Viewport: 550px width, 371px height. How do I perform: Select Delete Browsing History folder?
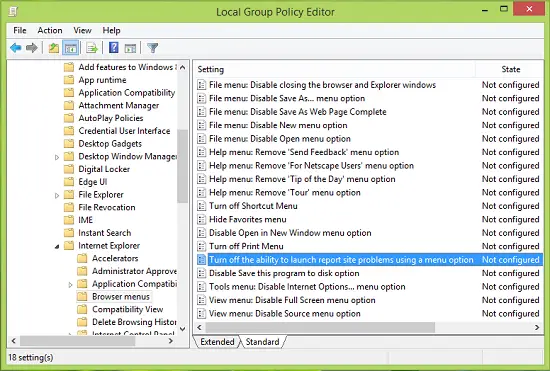click(x=134, y=322)
